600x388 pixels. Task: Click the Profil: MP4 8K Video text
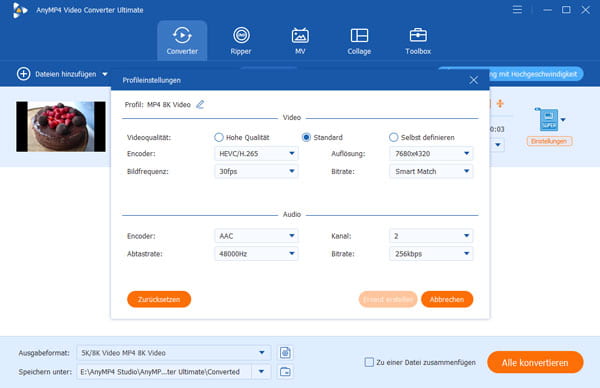pos(158,104)
